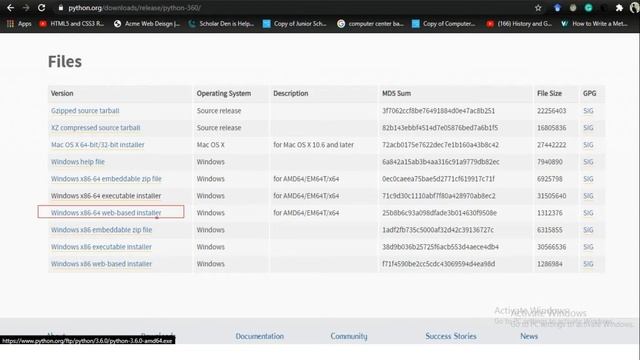Download the Windows help file

[x=78, y=162]
